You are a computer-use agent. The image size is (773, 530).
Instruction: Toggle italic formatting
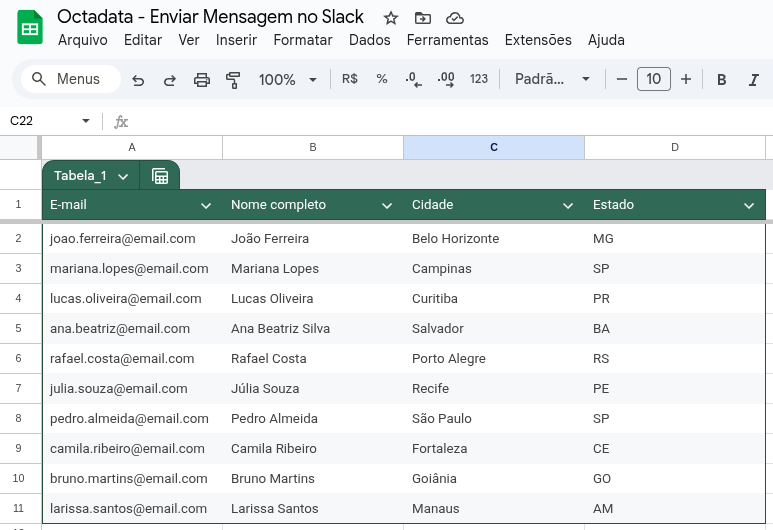(753, 79)
